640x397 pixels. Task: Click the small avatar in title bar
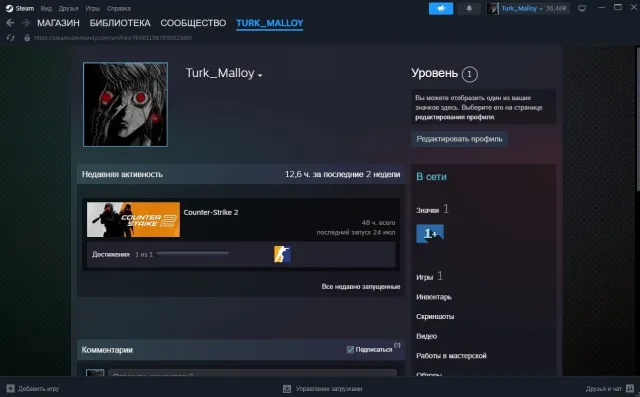(x=493, y=8)
